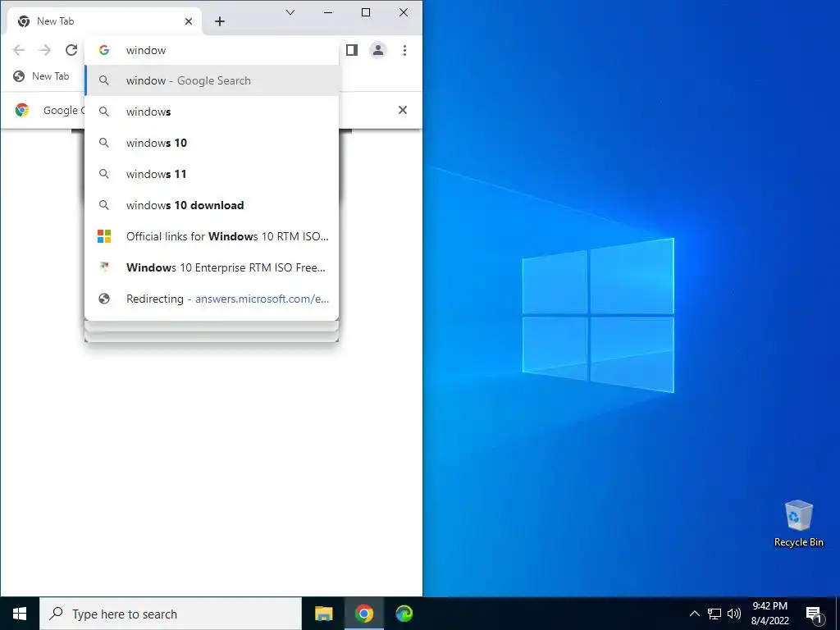Open 'Windows 10 Enterprise RTM ISO Free' suggestion

click(212, 267)
